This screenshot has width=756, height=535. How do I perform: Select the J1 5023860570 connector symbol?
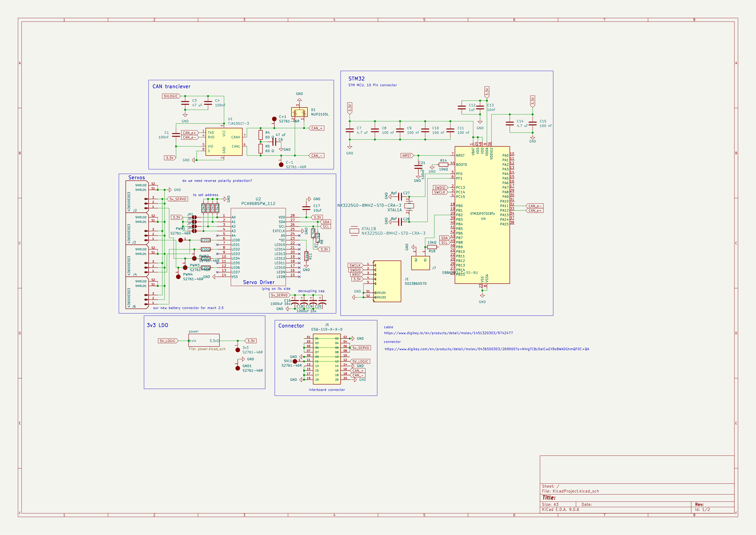387,281
